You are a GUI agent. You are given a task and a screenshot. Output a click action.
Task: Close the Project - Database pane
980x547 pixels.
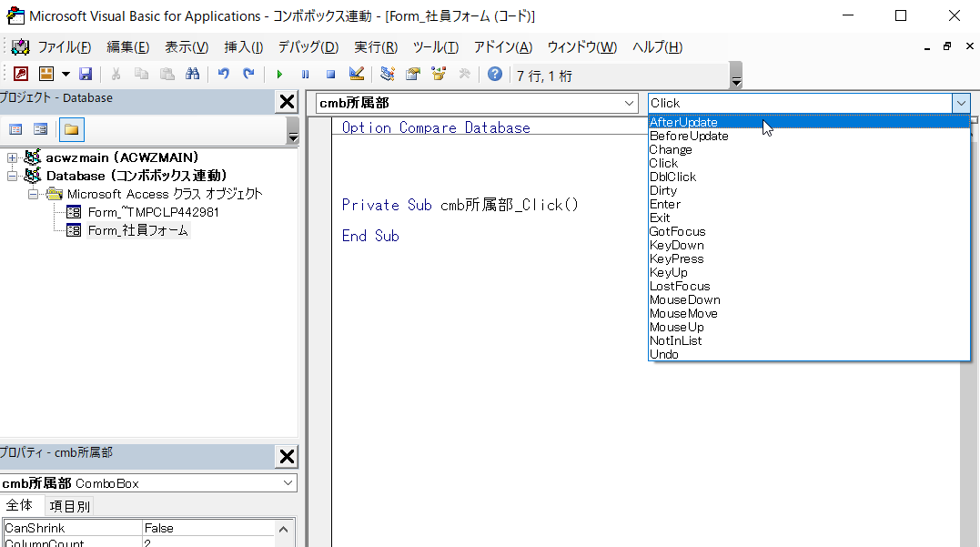pos(287,101)
